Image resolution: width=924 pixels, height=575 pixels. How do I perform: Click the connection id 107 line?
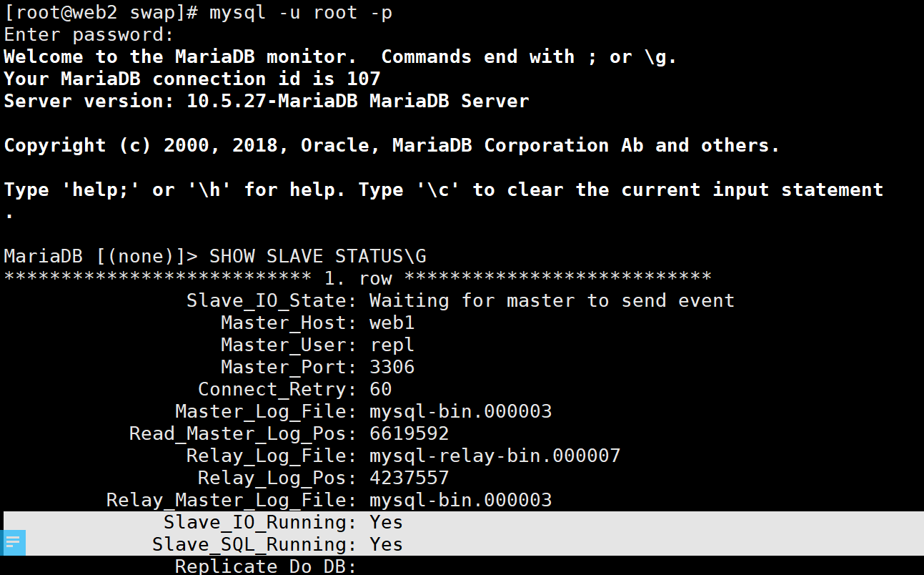(192, 79)
